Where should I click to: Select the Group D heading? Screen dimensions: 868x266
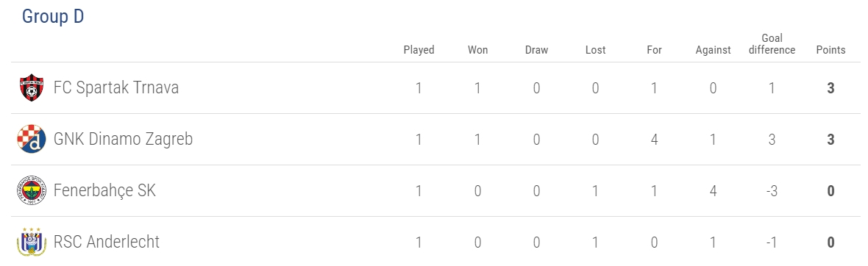(53, 17)
